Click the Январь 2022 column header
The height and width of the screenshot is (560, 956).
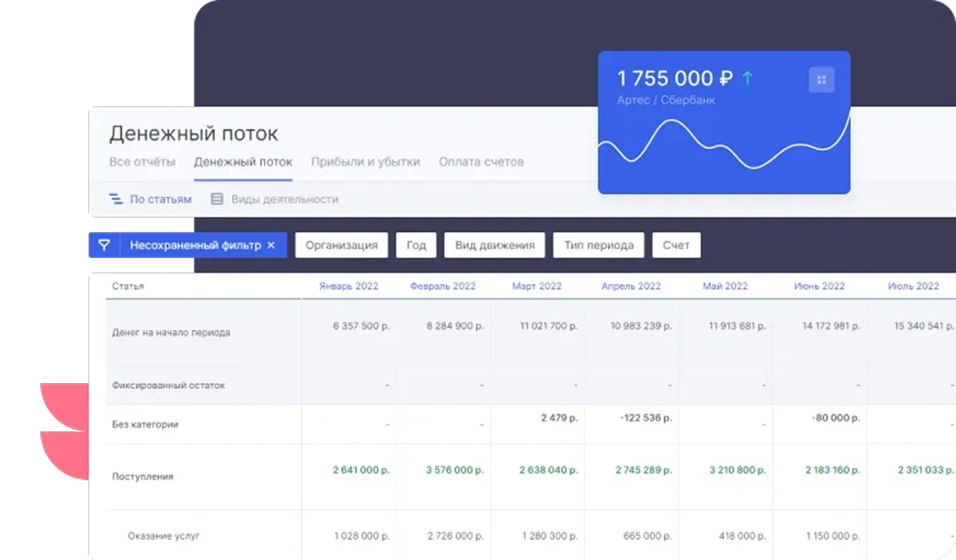click(348, 286)
